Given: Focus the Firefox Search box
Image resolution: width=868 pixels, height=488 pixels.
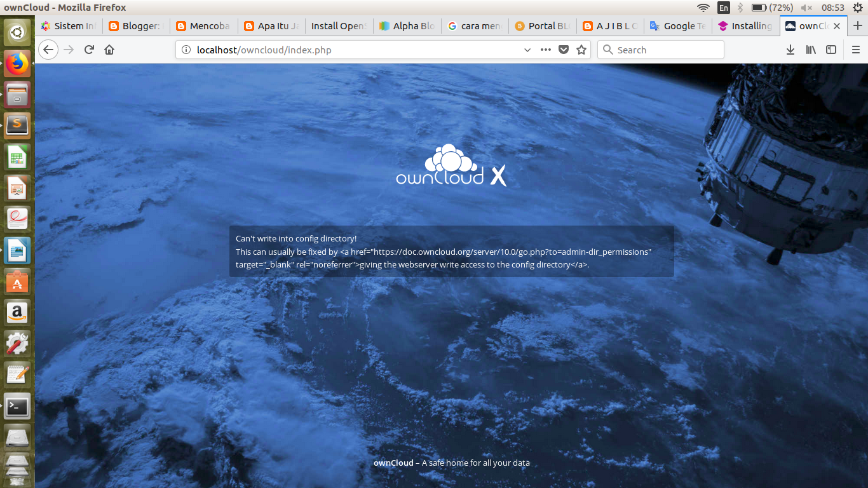Looking at the screenshot, I should (660, 50).
